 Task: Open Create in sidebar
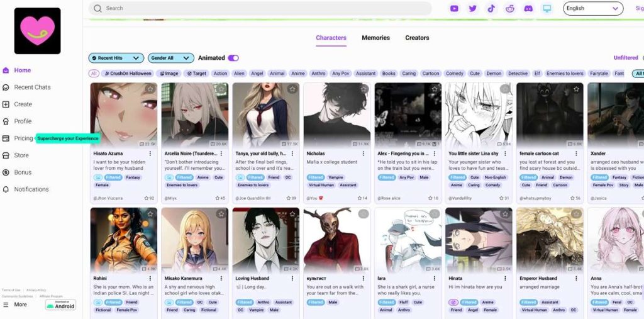point(17,104)
